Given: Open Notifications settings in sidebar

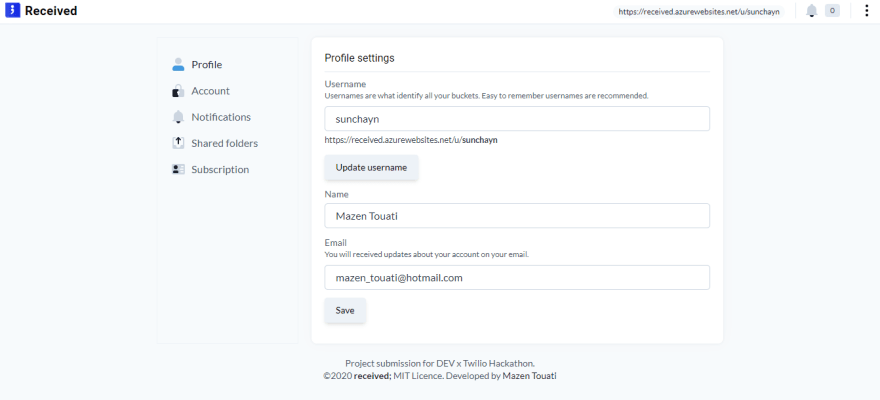Looking at the screenshot, I should tap(221, 117).
